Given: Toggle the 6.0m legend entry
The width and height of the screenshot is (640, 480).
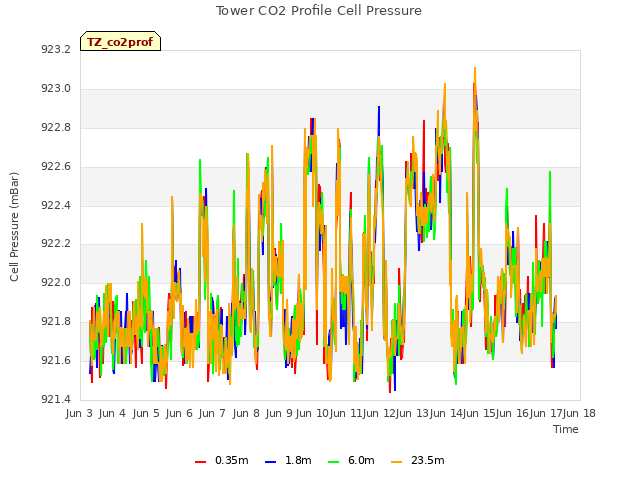Looking at the screenshot, I should coord(351,460).
